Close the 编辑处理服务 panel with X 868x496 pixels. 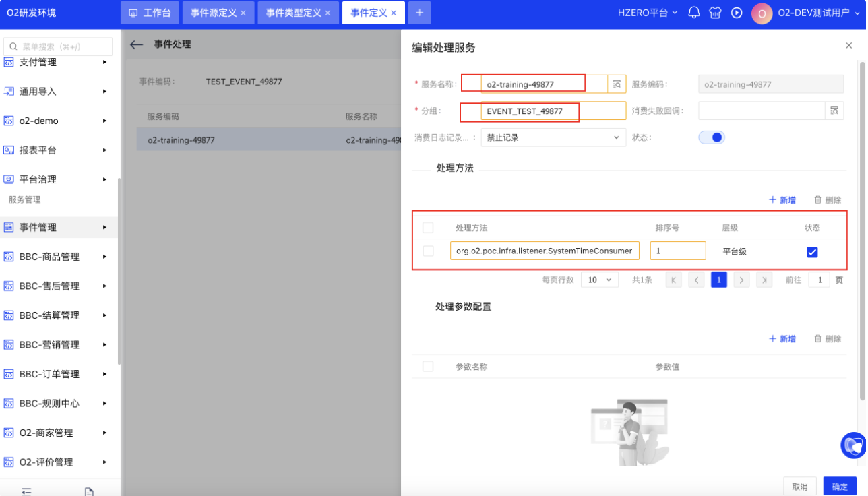tap(848, 45)
